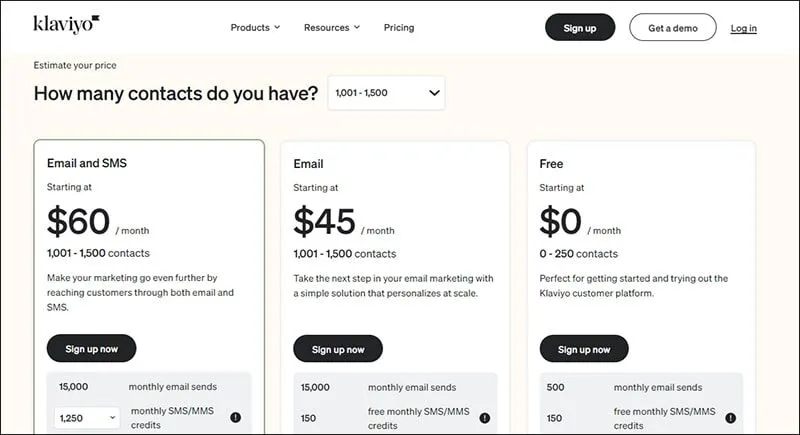
Task: Click the "How many contacts do you have?" heading
Action: 176,94
